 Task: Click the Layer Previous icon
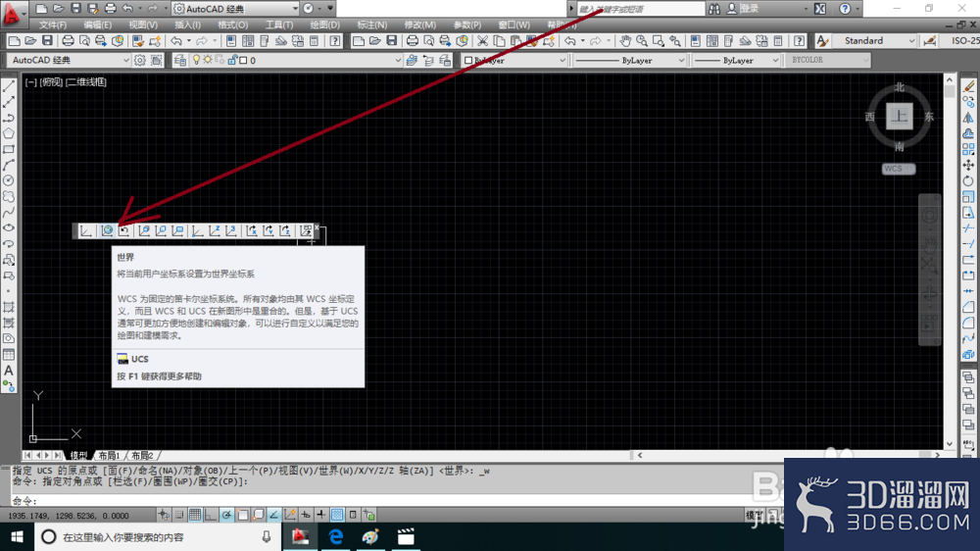coord(428,60)
